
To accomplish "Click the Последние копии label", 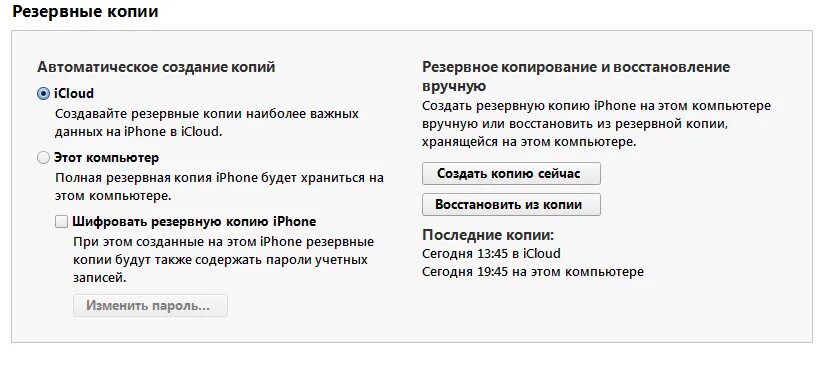I will point(488,234).
